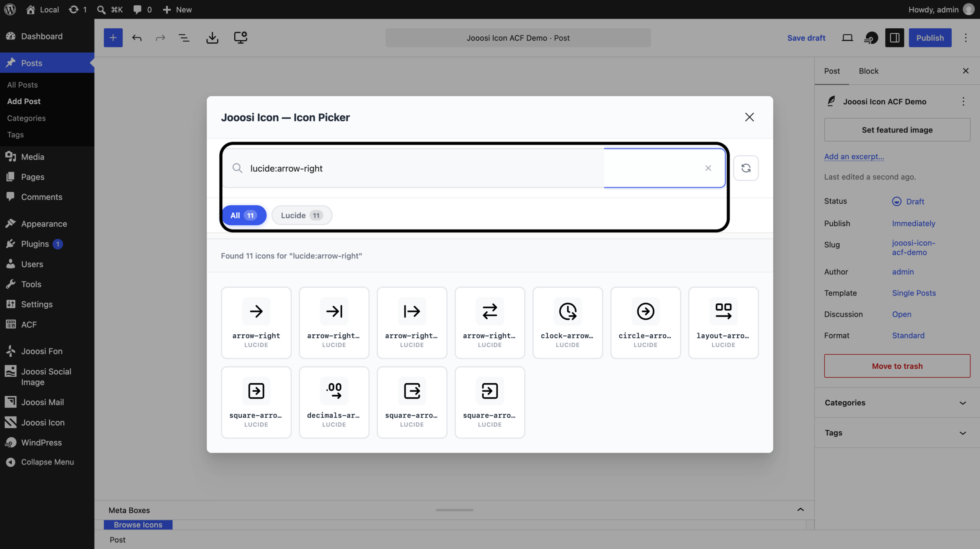Select the layout-arrow Lucide icon card
The width and height of the screenshot is (980, 549).
tap(723, 323)
